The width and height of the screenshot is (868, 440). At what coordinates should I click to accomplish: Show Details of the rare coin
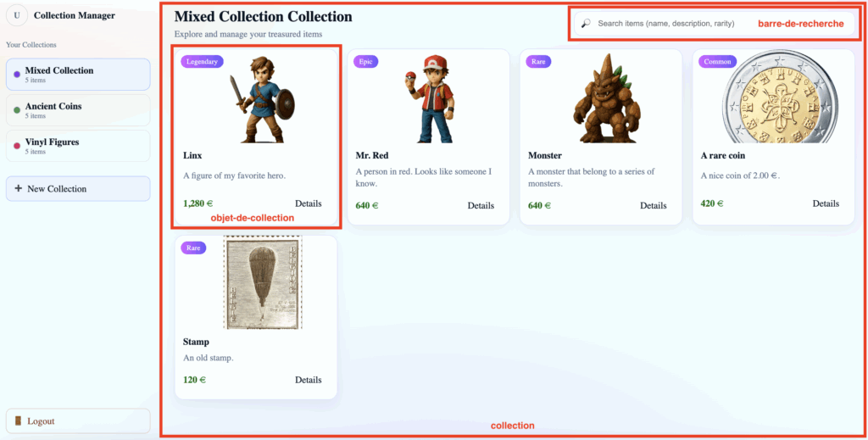(x=826, y=203)
